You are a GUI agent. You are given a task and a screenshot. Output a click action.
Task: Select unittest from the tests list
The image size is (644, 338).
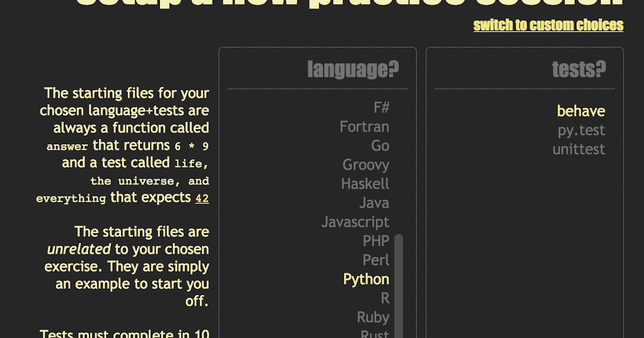pyautogui.click(x=579, y=149)
